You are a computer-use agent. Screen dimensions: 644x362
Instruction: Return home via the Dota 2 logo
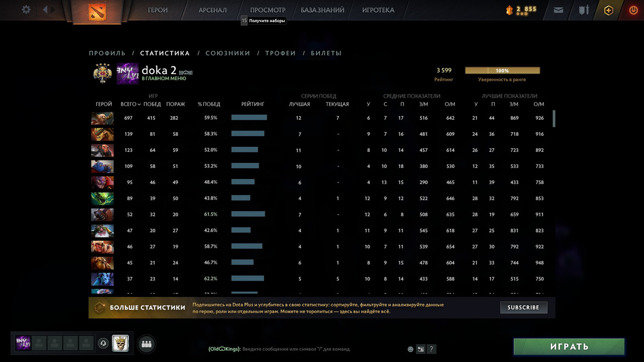(97, 11)
